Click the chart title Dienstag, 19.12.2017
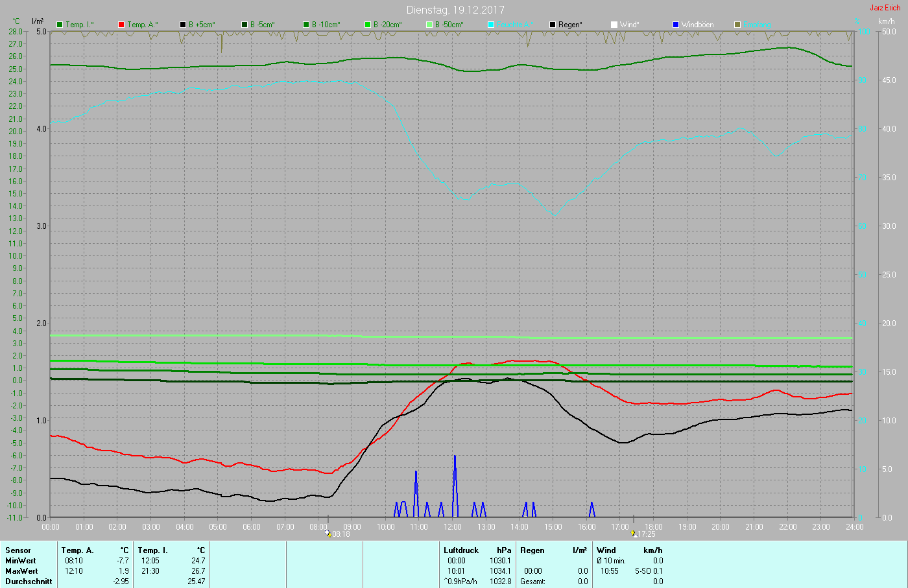908x588 pixels. click(455, 10)
